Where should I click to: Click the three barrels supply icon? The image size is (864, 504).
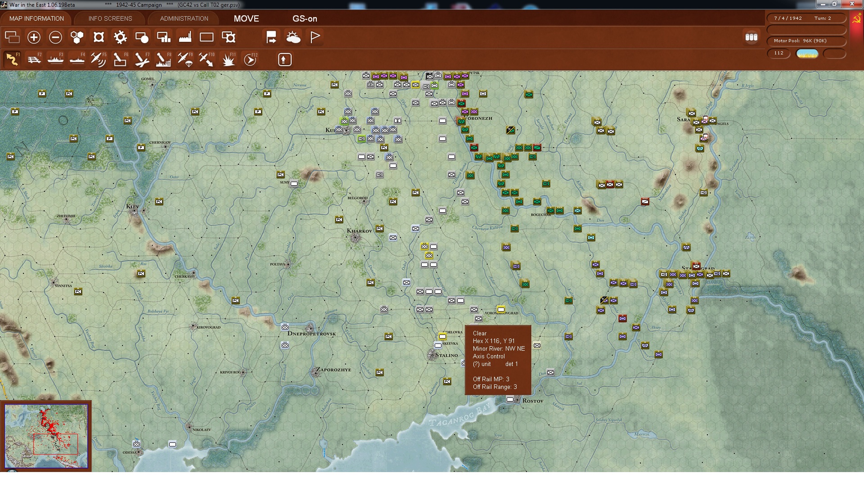751,37
